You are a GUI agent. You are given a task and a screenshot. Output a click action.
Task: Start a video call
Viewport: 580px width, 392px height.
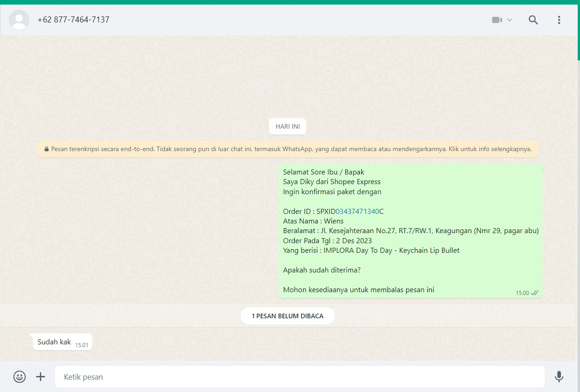497,20
